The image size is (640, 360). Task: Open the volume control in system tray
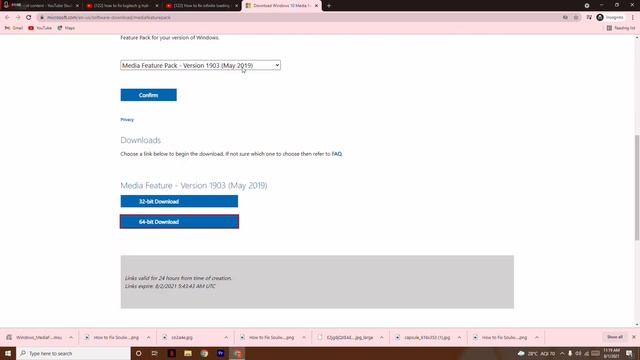(x=578, y=353)
